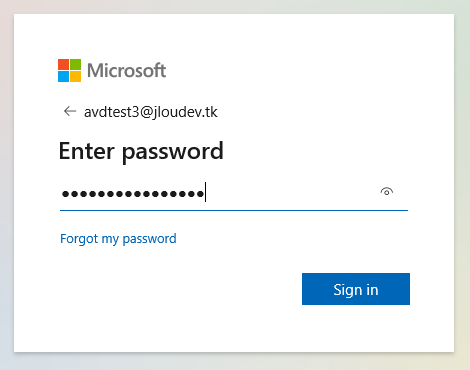Click the Microsoft four-square logo
The width and height of the screenshot is (470, 370).
69,70
